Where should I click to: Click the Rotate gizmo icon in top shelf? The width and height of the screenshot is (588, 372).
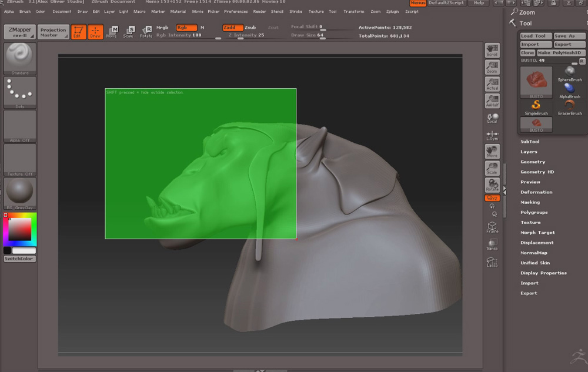[x=146, y=32]
